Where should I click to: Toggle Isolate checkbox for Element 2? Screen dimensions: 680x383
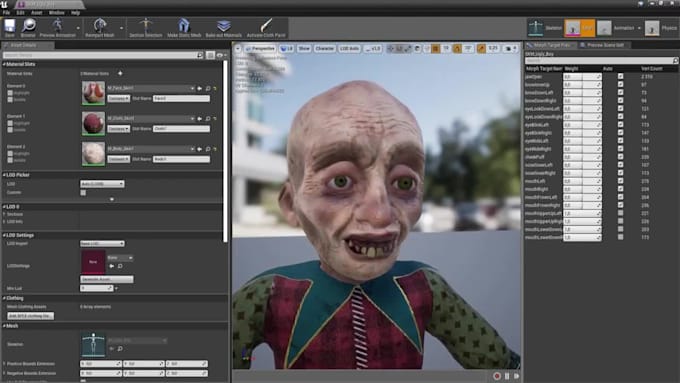[x=10, y=160]
